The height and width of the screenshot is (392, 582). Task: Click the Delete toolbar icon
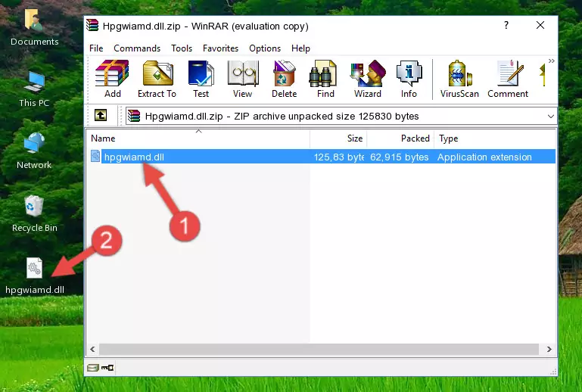point(285,79)
